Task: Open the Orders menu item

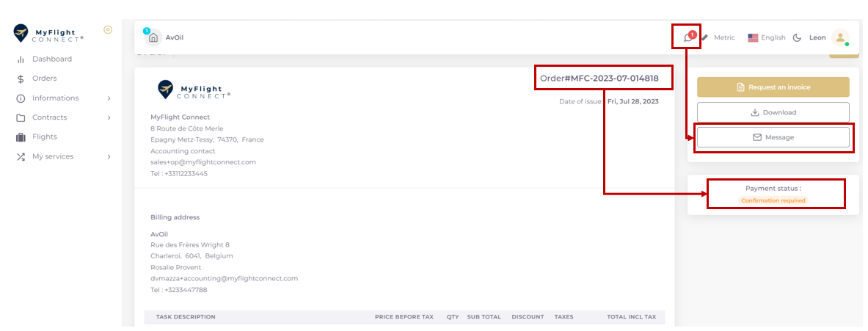Action: click(44, 79)
